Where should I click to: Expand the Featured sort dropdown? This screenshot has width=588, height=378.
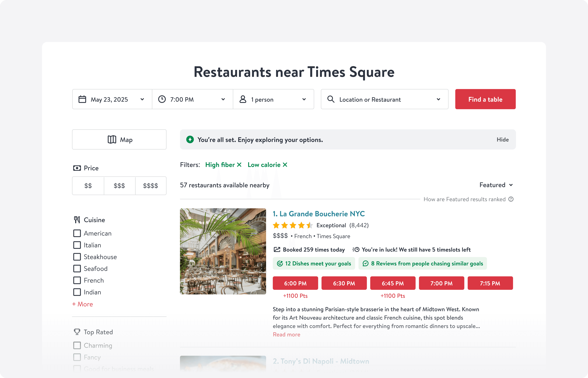click(496, 185)
